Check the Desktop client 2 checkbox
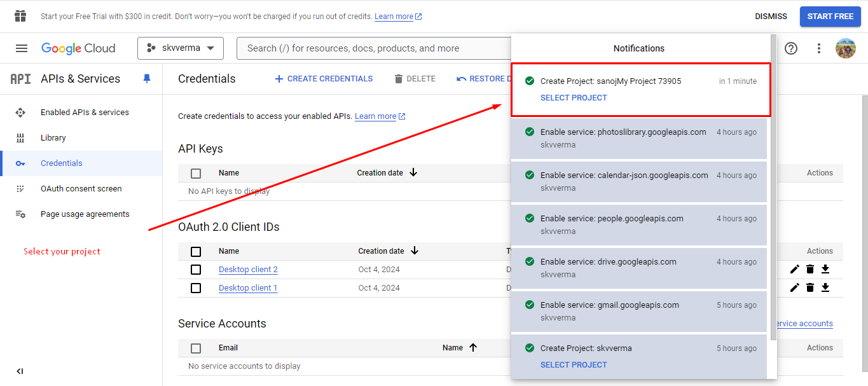868x386 pixels. 196,270
